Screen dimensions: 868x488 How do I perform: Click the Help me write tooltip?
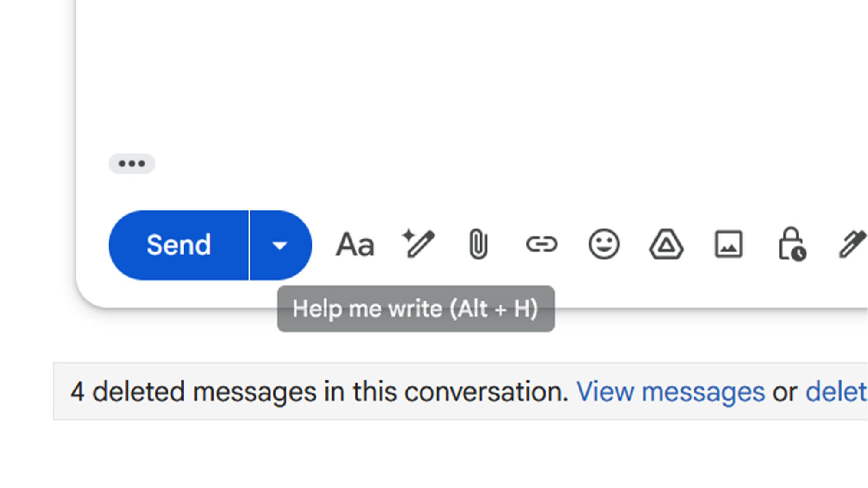pos(415,309)
